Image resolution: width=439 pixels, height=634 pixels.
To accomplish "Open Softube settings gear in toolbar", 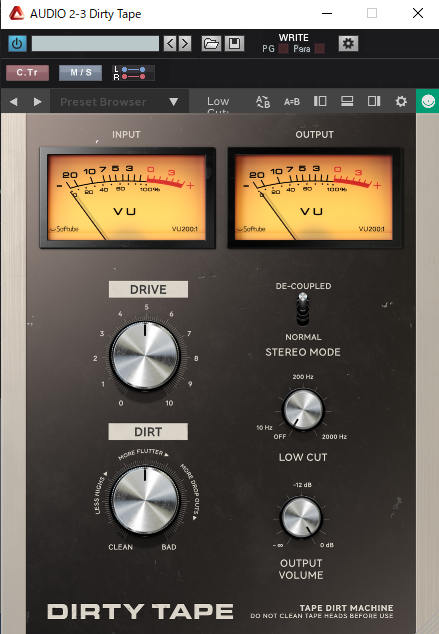I will (x=401, y=101).
